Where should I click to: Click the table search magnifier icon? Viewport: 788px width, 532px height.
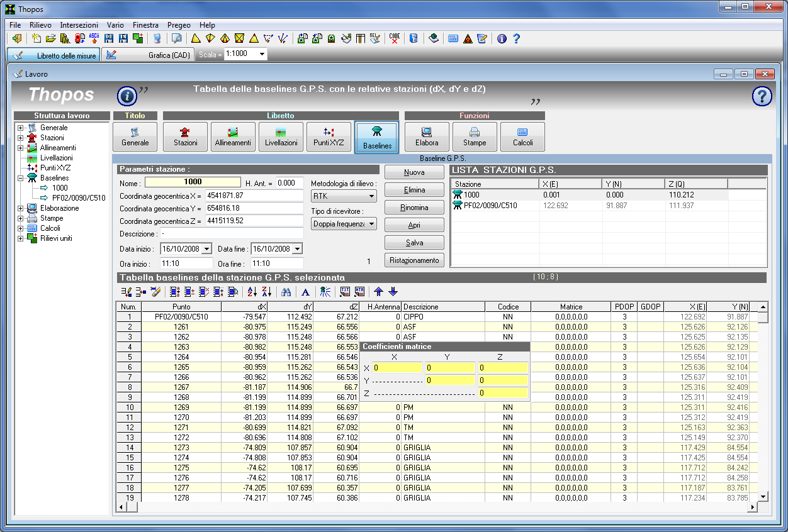coord(233,292)
